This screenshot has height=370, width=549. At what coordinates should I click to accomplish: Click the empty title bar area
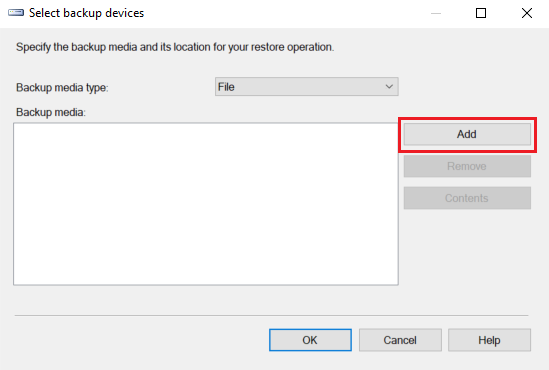pyautogui.click(x=280, y=13)
